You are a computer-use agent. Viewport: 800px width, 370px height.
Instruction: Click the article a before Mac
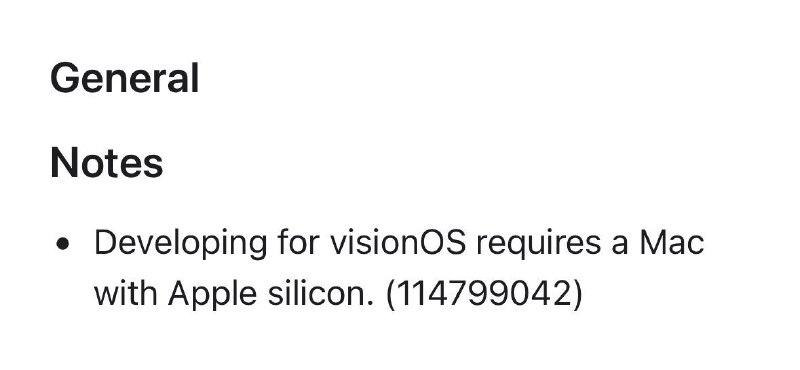[x=620, y=246]
